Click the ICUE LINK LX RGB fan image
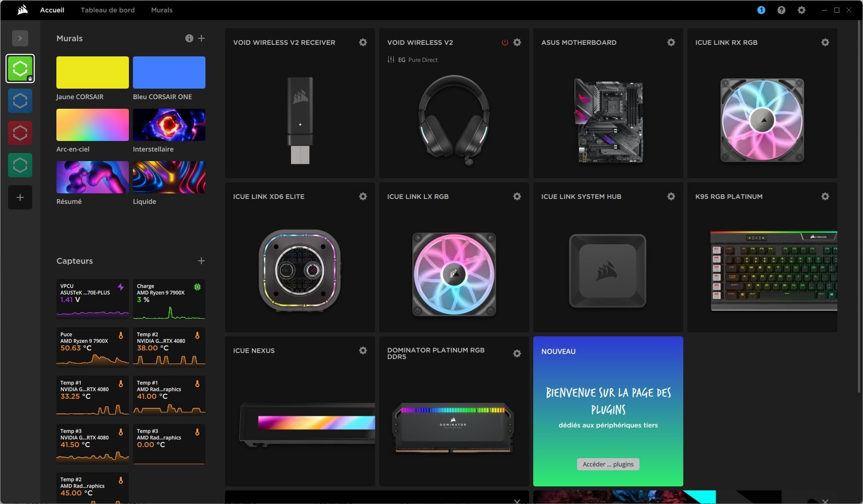Image resolution: width=863 pixels, height=504 pixels. click(x=454, y=274)
